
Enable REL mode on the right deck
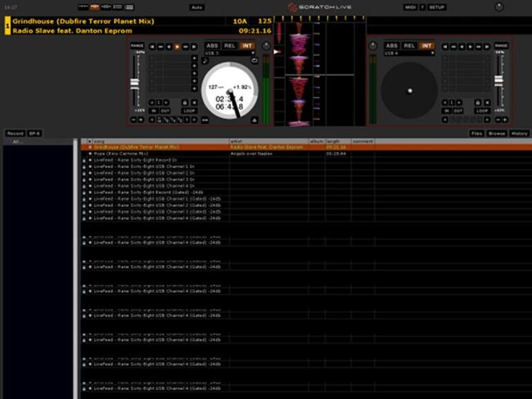[x=409, y=46]
